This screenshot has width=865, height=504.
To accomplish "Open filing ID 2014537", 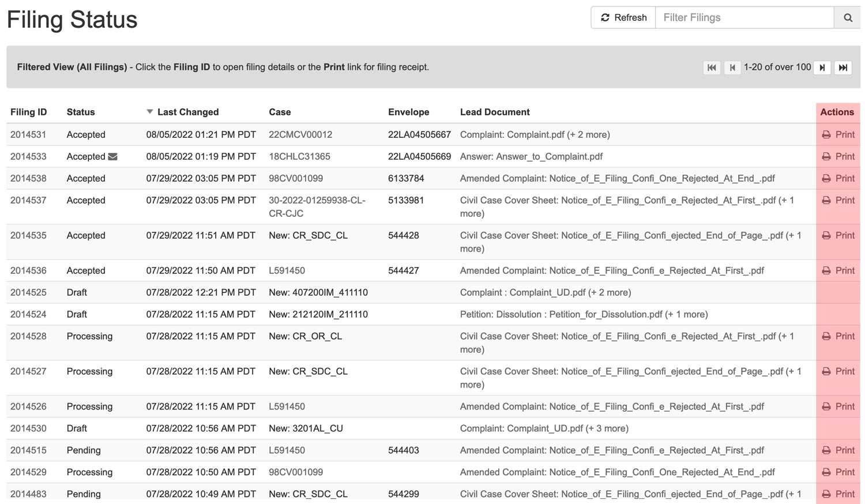I will point(28,200).
